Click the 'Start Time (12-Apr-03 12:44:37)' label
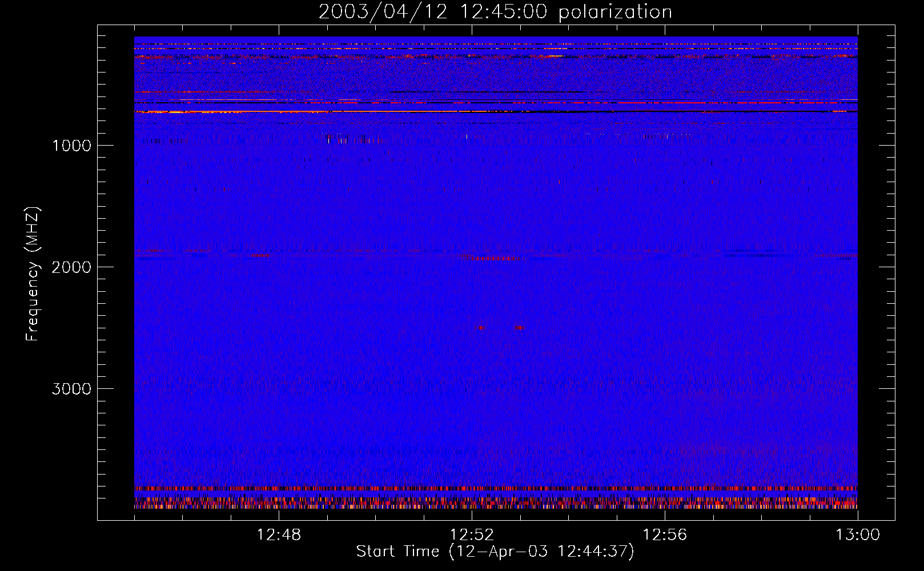Image resolution: width=924 pixels, height=571 pixels. coord(495,552)
